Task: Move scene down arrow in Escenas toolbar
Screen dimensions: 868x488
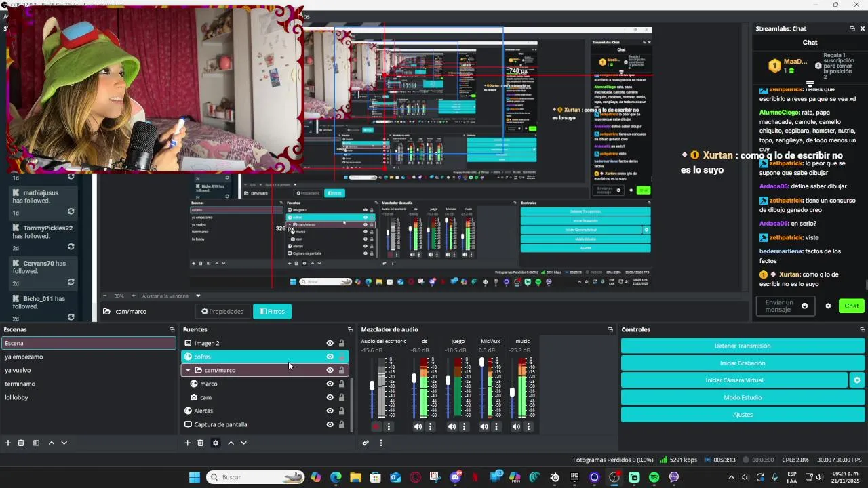Action: point(64,443)
